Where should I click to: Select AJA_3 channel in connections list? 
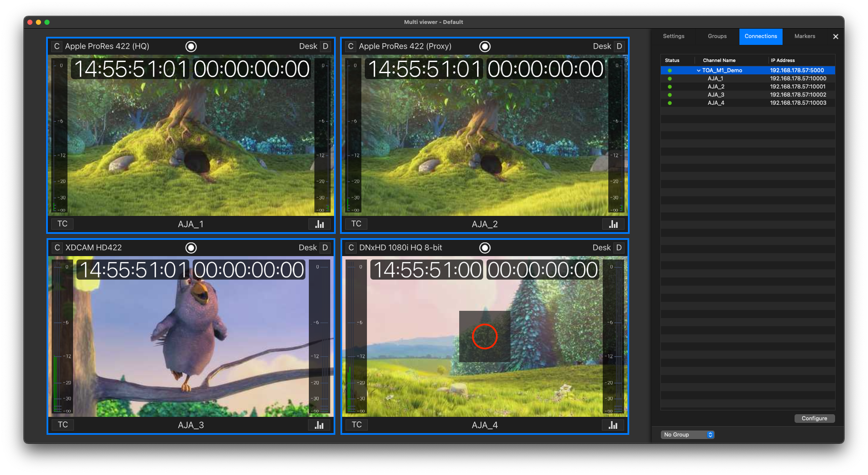pos(748,95)
